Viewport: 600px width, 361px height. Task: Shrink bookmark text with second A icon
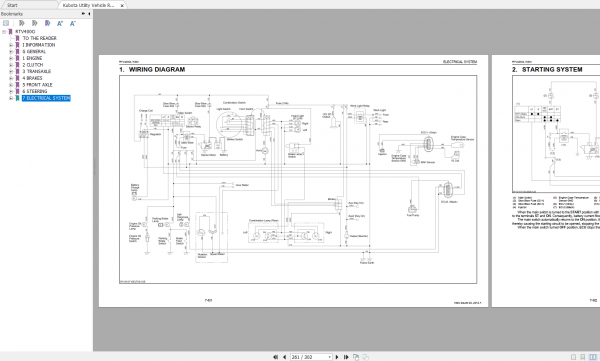click(x=73, y=23)
